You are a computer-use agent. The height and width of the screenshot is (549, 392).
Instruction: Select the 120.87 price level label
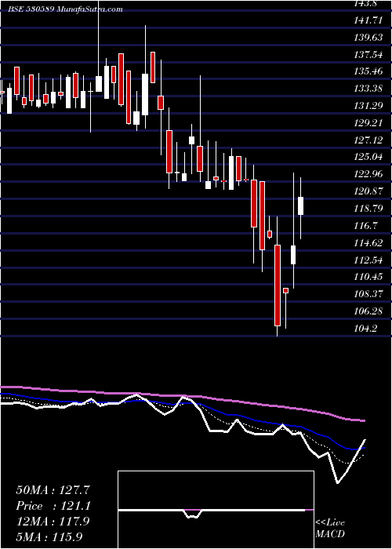368,191
